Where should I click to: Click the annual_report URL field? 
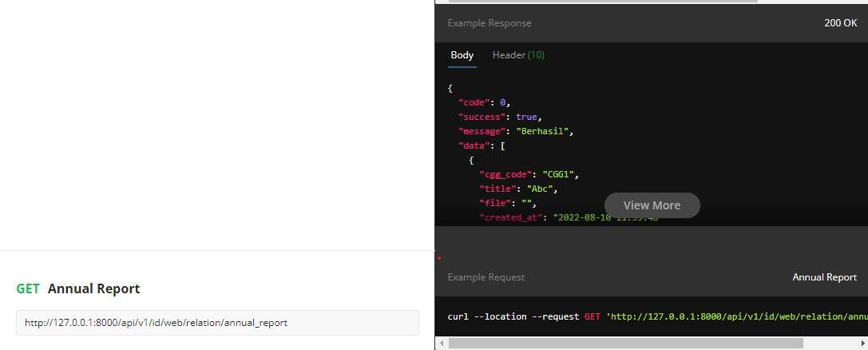(x=217, y=323)
